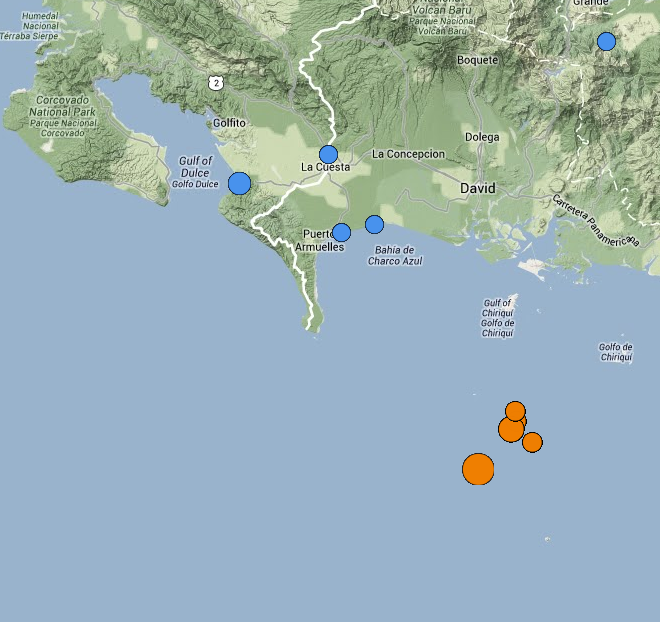Click the Boquete town label
The image size is (660, 622).
point(477,60)
